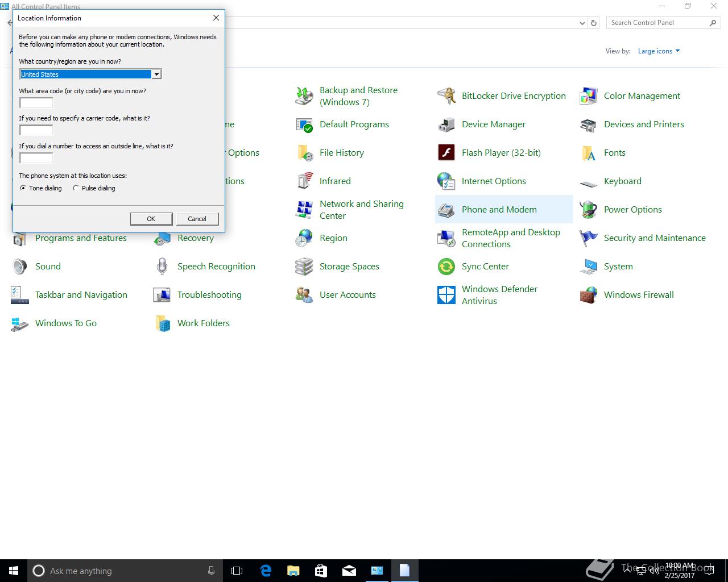Image resolution: width=728 pixels, height=582 pixels.
Task: Open Storage Spaces icon
Action: tap(304, 267)
